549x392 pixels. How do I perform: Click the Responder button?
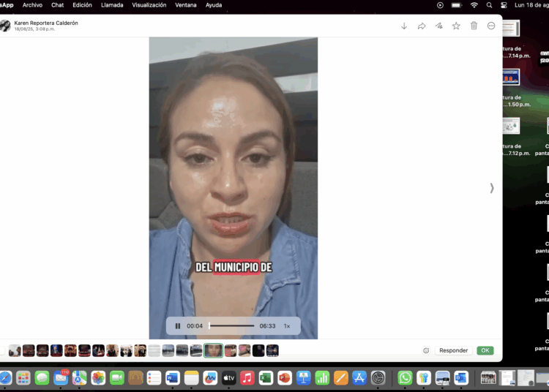[453, 350]
